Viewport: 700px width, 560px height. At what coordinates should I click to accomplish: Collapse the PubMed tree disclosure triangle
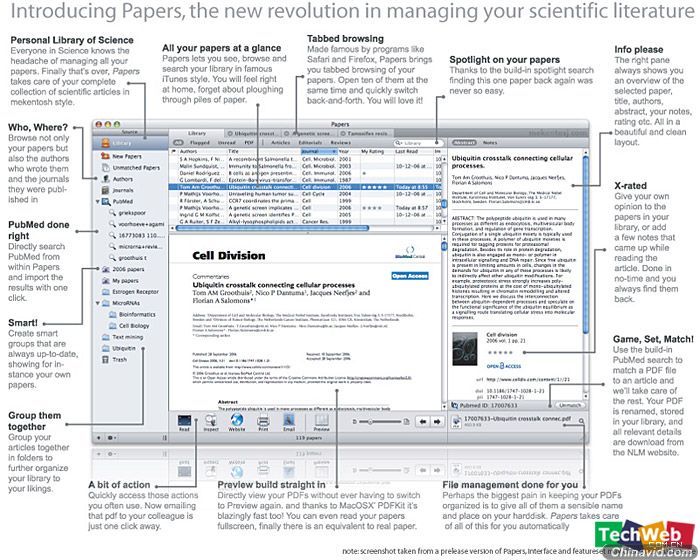(x=97, y=202)
